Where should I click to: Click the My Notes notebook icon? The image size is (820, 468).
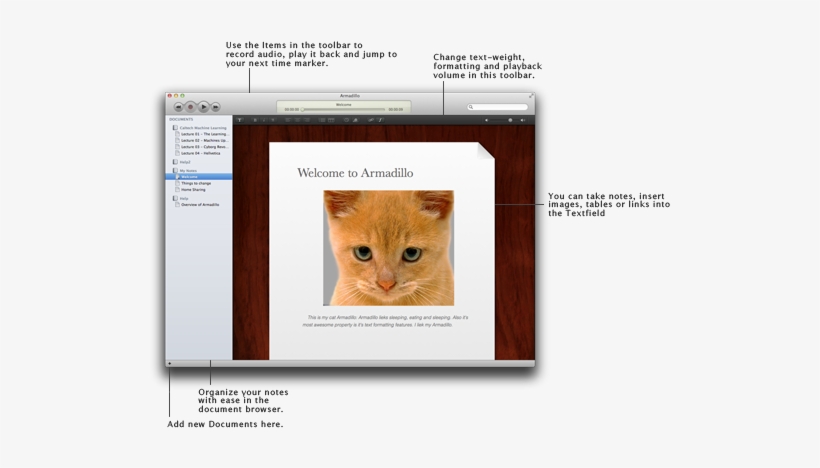(175, 170)
